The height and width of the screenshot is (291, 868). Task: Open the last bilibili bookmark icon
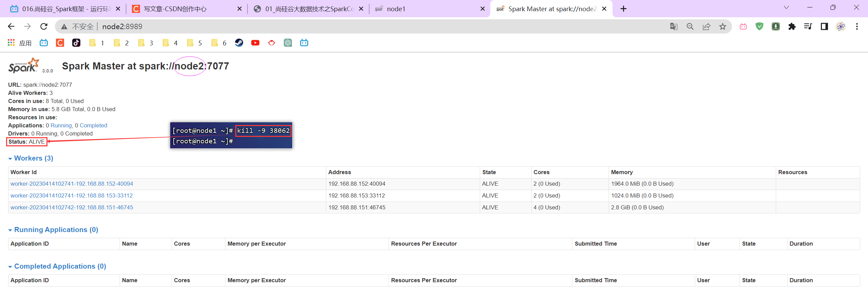click(x=304, y=43)
